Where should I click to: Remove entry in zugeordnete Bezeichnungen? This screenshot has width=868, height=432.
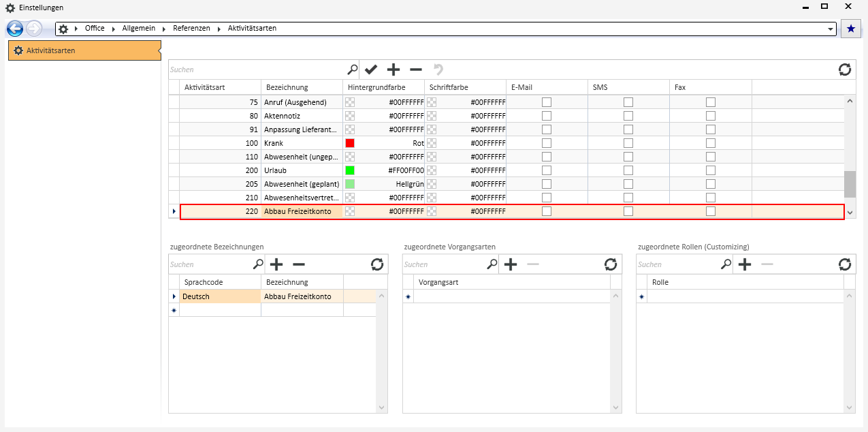coord(298,264)
